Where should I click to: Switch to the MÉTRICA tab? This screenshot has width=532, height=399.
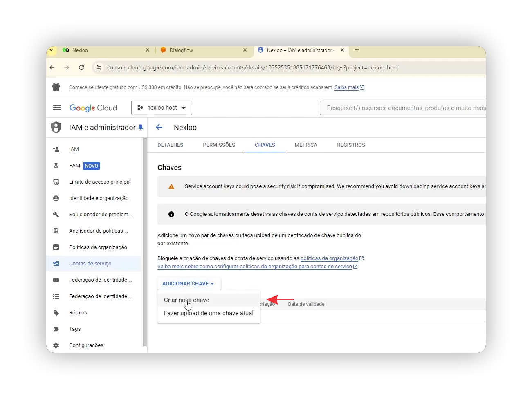(x=306, y=145)
